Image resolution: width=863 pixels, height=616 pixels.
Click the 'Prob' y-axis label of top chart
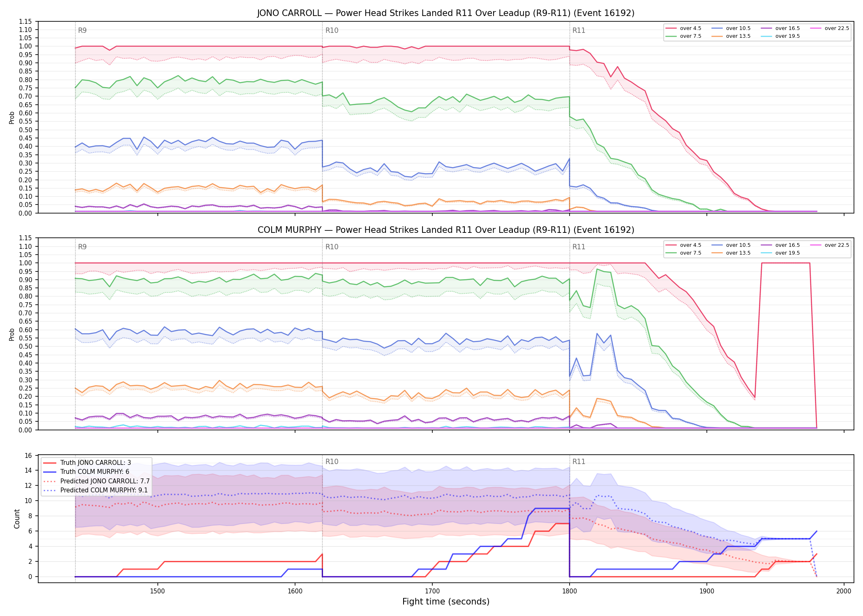[12, 117]
